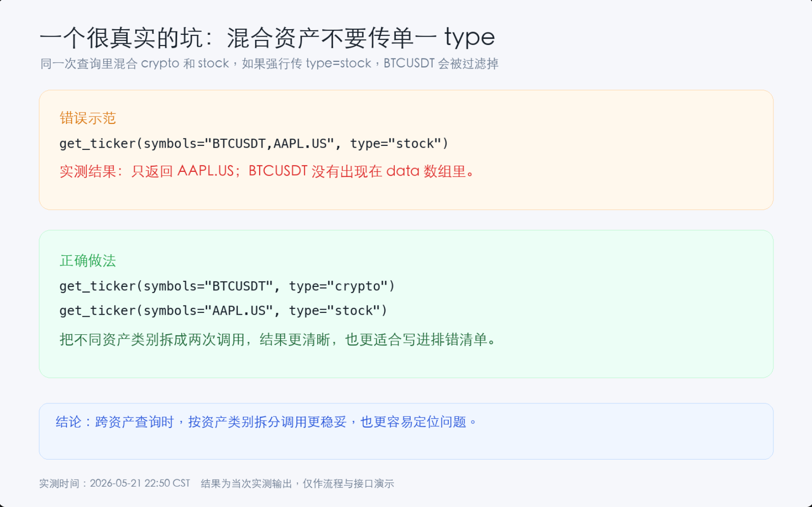Viewport: 812px width, 507px height.
Task: Click the subtitle starting with 同一次查询里混合 crypto 和 stock
Action: pos(269,64)
